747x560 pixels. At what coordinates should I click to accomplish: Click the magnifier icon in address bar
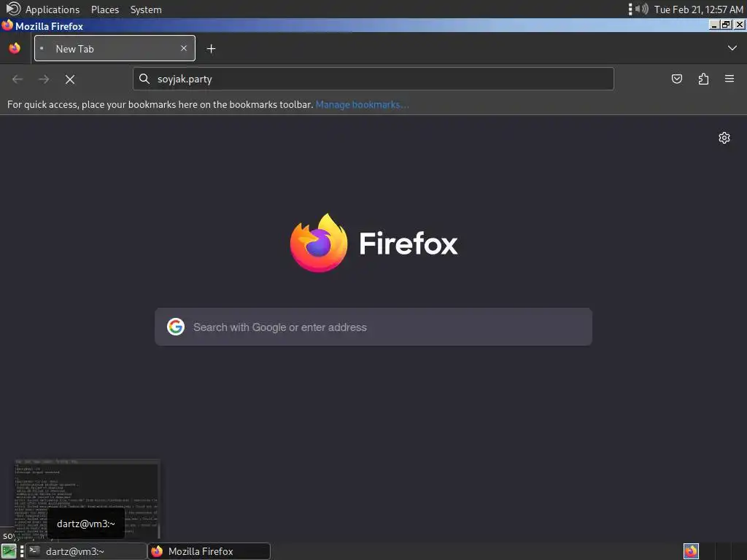(x=144, y=79)
